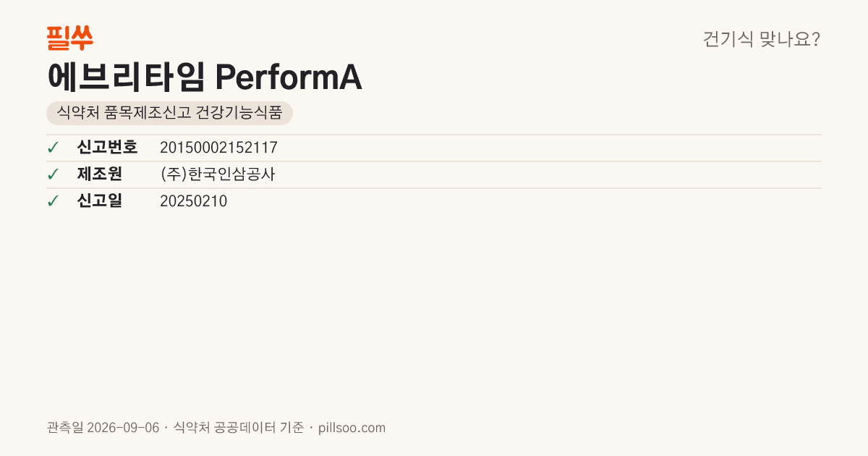Screen dimensions: 868x456
Task: Click the 제조원 label
Action: pos(99,174)
